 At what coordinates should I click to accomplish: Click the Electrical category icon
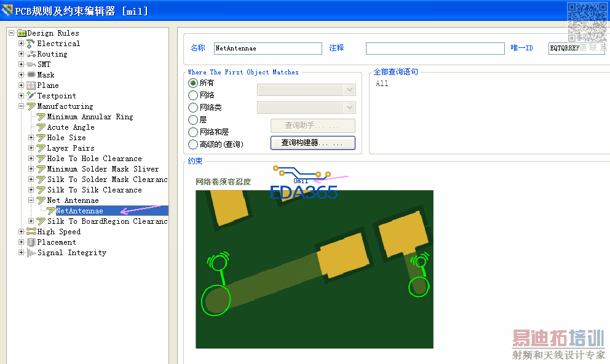(x=31, y=44)
